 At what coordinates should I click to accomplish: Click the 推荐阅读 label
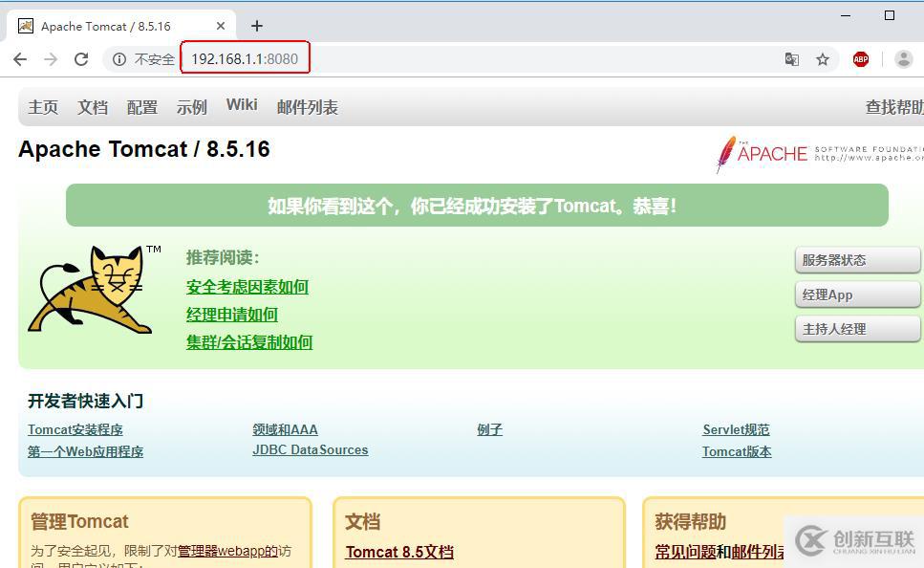(x=223, y=258)
